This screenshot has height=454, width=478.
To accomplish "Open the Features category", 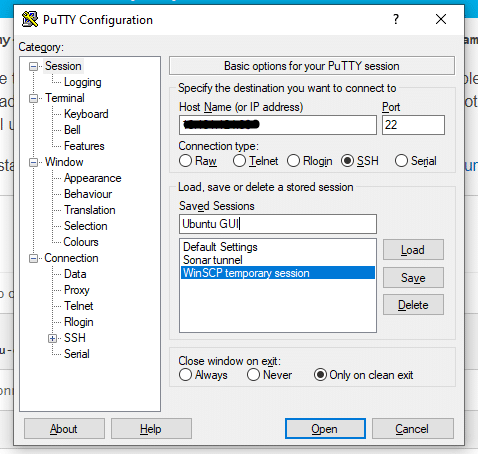I will [84, 146].
